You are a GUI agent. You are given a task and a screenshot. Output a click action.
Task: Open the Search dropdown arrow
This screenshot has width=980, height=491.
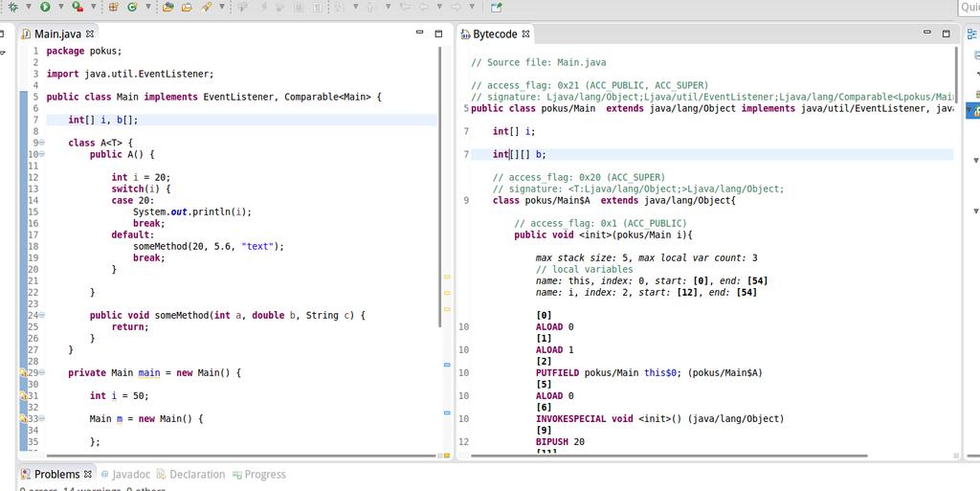point(221,7)
